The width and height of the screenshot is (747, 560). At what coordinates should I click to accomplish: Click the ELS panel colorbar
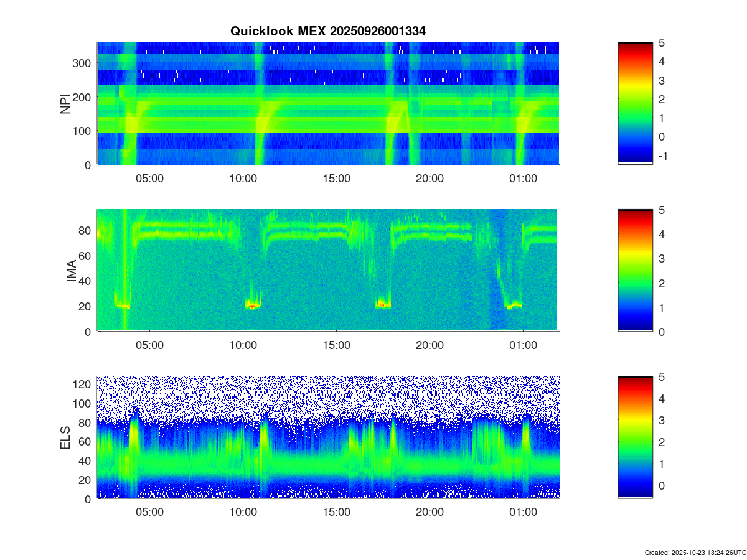click(x=635, y=437)
